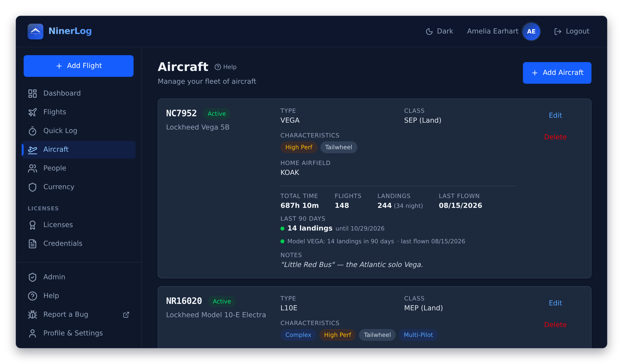Toggle the Dark theme switch

click(x=439, y=31)
